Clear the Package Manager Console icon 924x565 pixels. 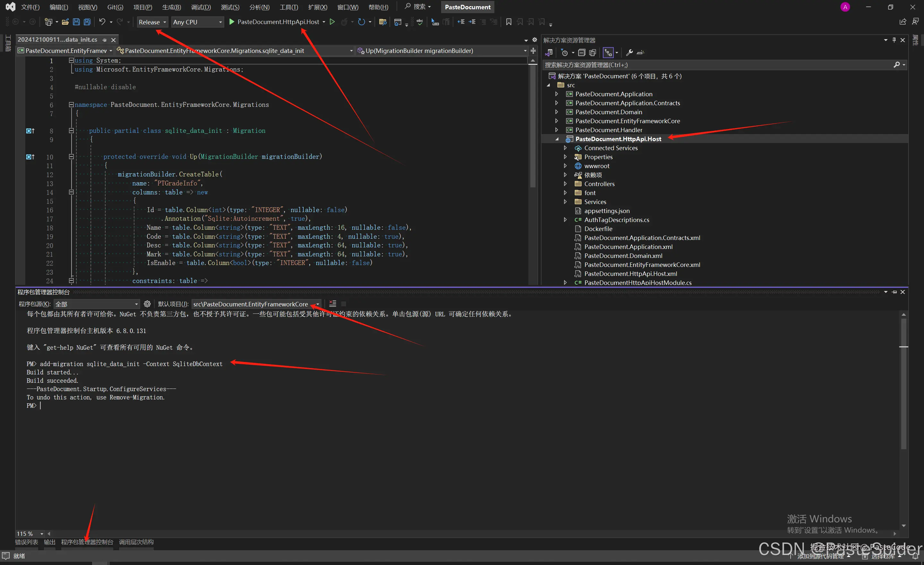point(333,304)
